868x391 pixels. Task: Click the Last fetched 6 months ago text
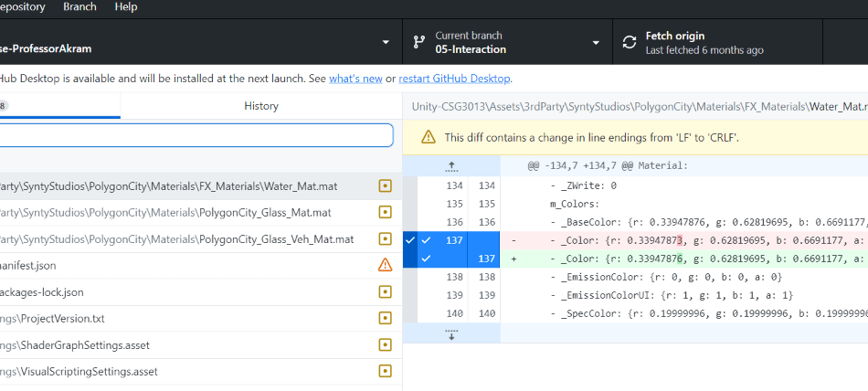704,50
